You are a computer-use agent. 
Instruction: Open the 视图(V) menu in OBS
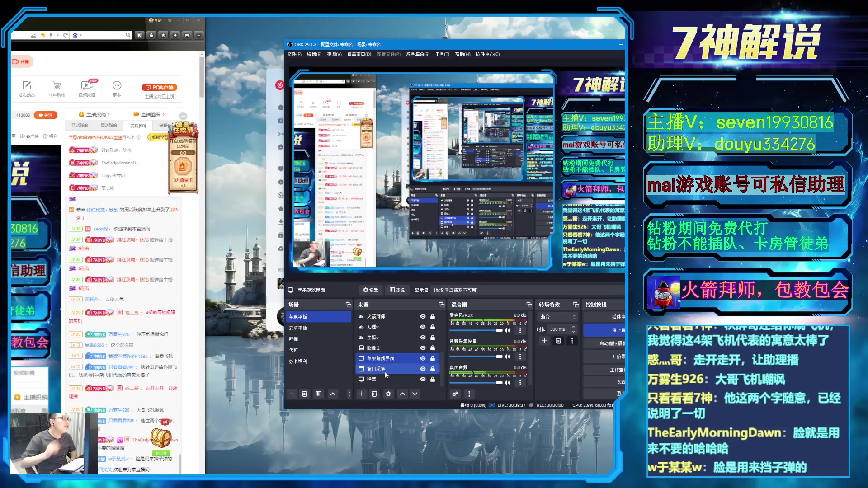pos(334,54)
